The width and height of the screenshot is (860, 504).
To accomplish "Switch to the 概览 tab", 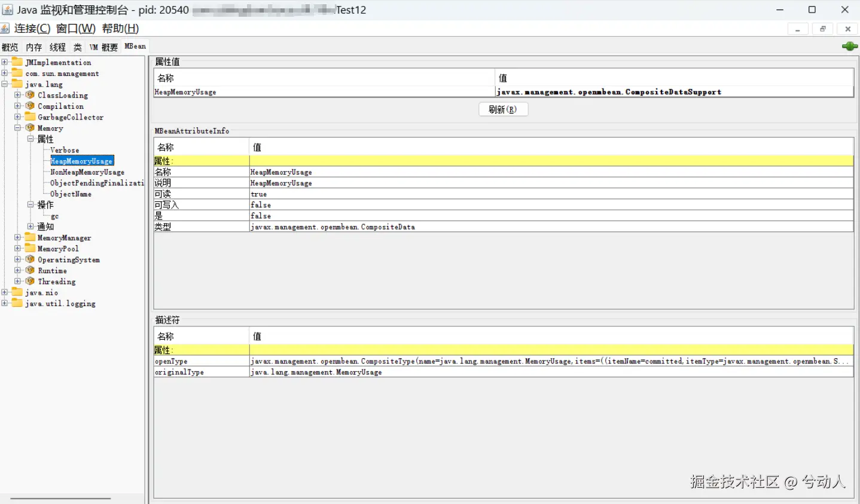I will click(10, 47).
